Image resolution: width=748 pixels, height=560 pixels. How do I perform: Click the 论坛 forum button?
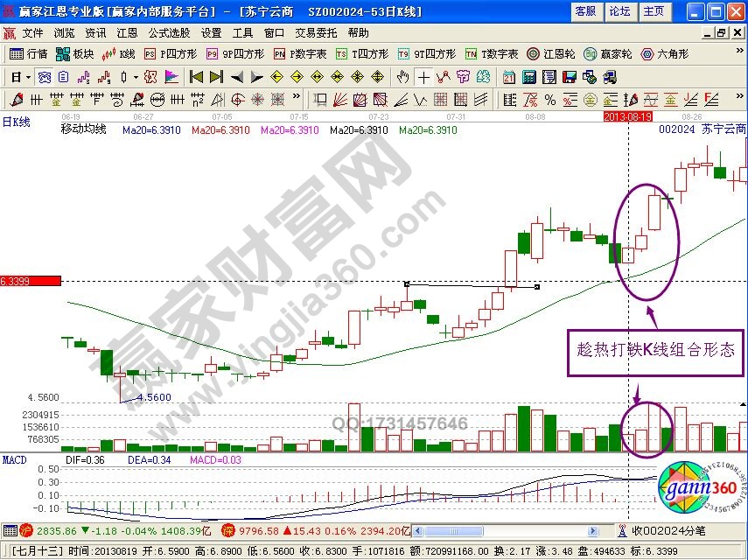pos(619,11)
